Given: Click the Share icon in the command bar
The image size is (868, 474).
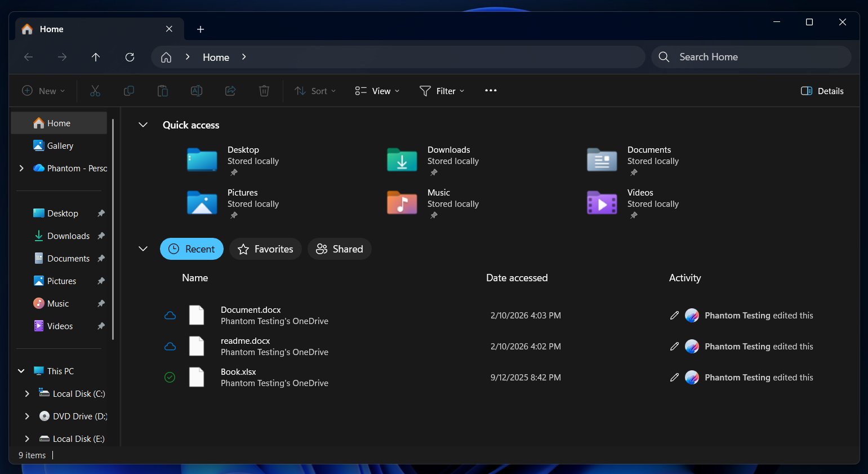Looking at the screenshot, I should point(230,91).
